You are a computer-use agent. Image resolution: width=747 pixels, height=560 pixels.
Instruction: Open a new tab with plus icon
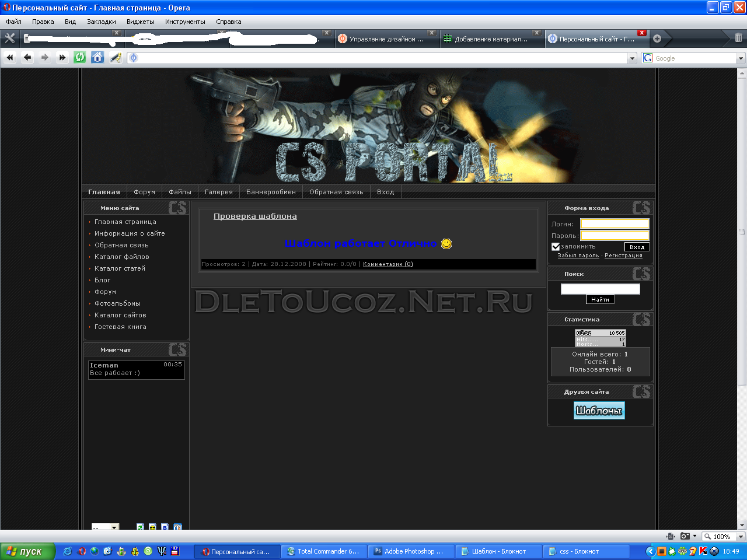point(657,38)
